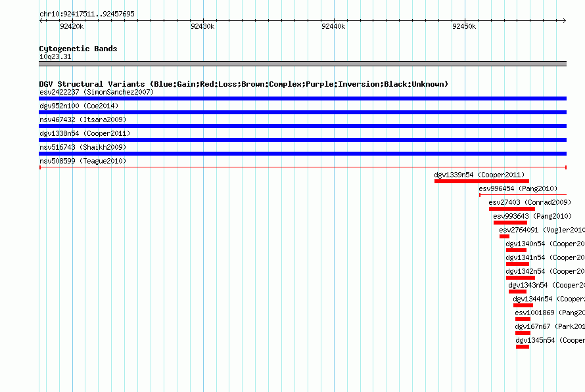Click the chr10:92417511..92457695 coordinate text
This screenshot has height=392, width=585.
87,14
